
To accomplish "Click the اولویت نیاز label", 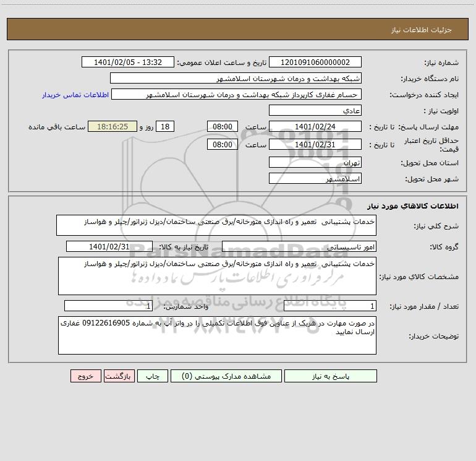I will pos(441,111).
